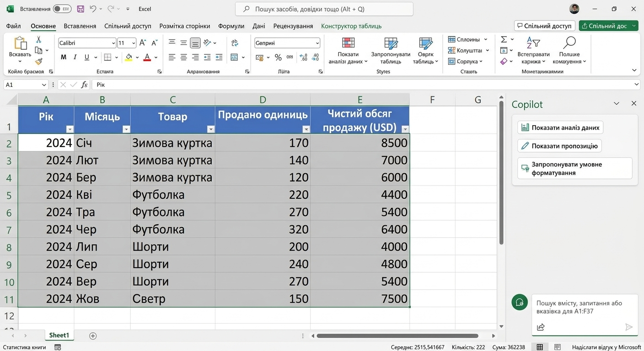Open the fill color dropdown arrow
The height and width of the screenshot is (351, 644).
point(137,58)
